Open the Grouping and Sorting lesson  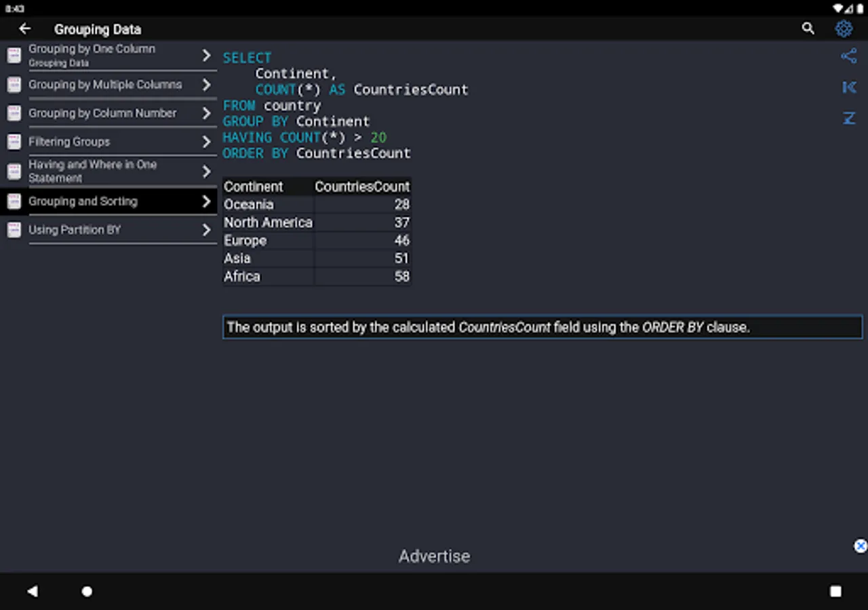tap(83, 201)
